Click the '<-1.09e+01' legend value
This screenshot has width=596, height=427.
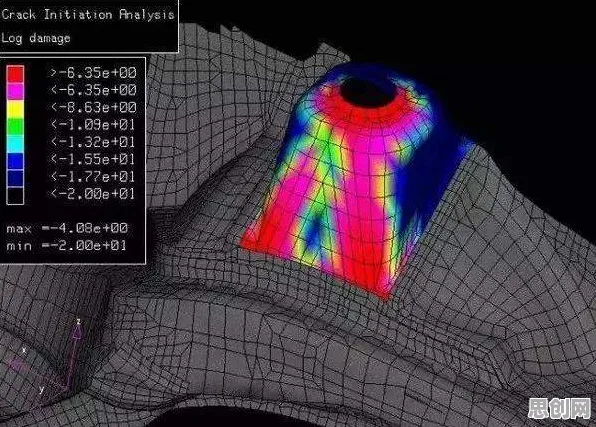pos(93,125)
